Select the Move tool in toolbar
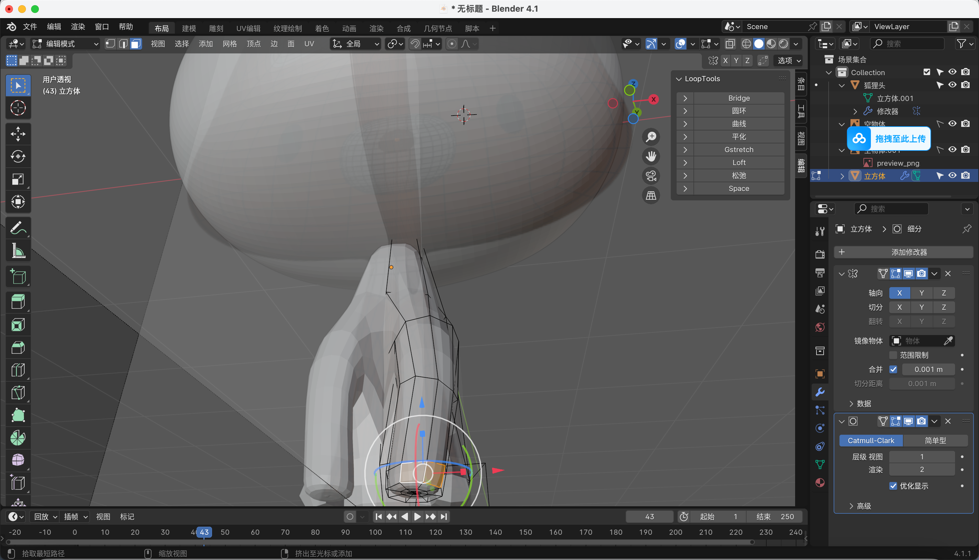The width and height of the screenshot is (979, 560). click(18, 134)
